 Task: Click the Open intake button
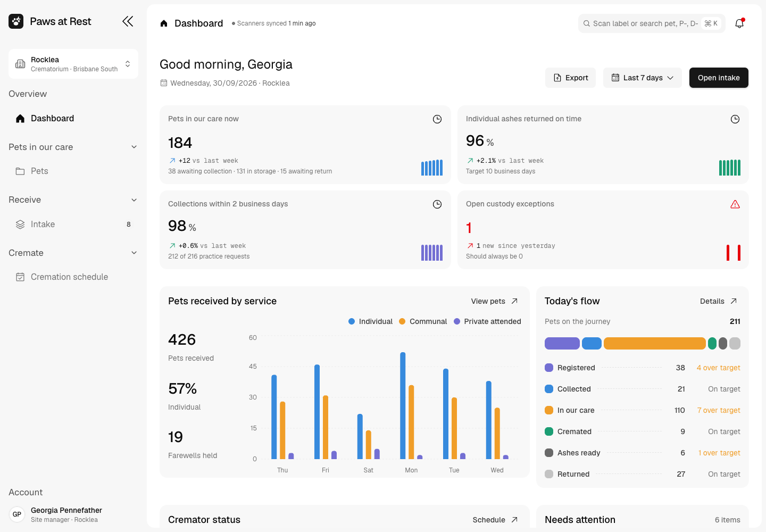click(x=719, y=78)
